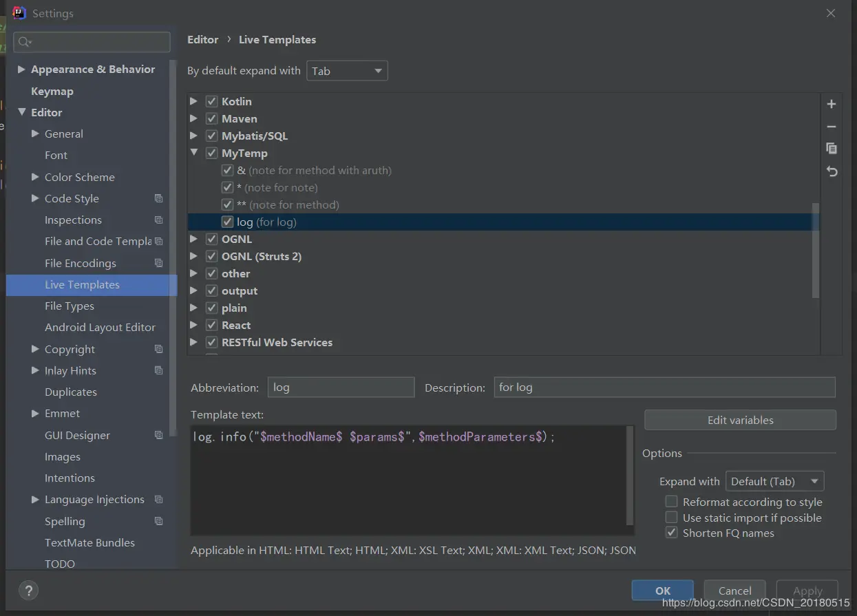Toggle the MyTemp group checkbox
This screenshot has height=616, width=857.
coord(211,153)
